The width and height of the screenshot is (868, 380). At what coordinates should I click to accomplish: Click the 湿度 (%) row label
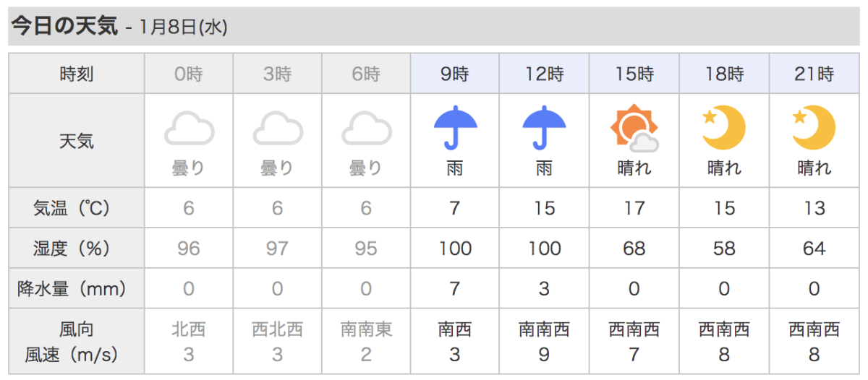76,249
